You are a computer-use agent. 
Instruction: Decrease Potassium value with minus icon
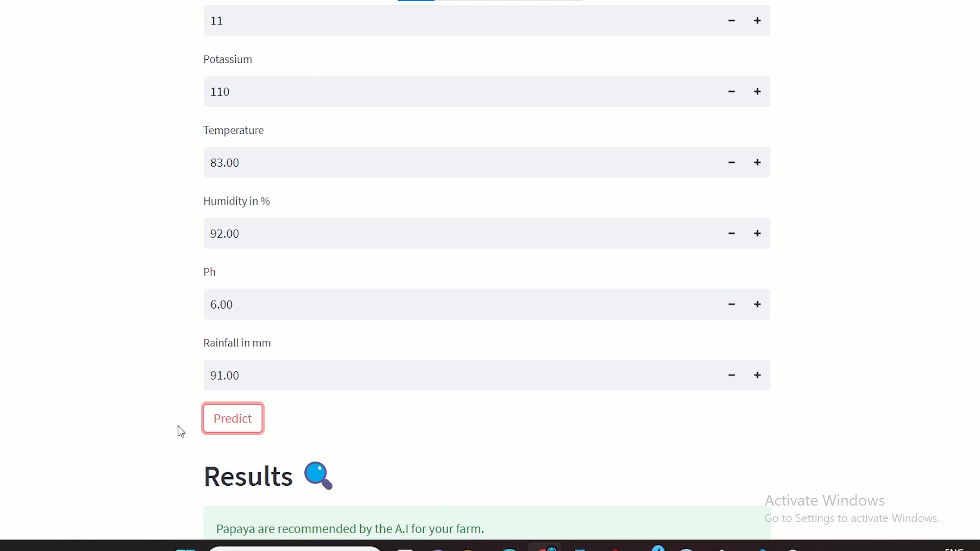[731, 91]
